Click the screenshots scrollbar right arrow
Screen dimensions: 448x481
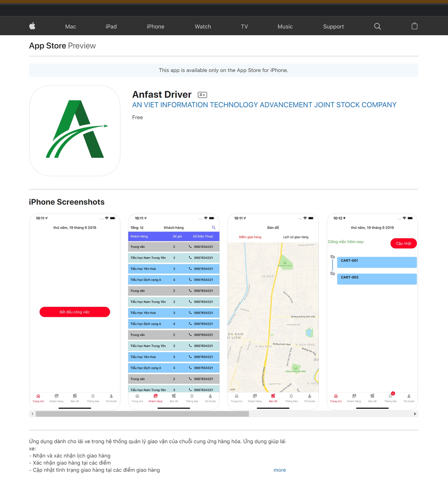coord(415,414)
